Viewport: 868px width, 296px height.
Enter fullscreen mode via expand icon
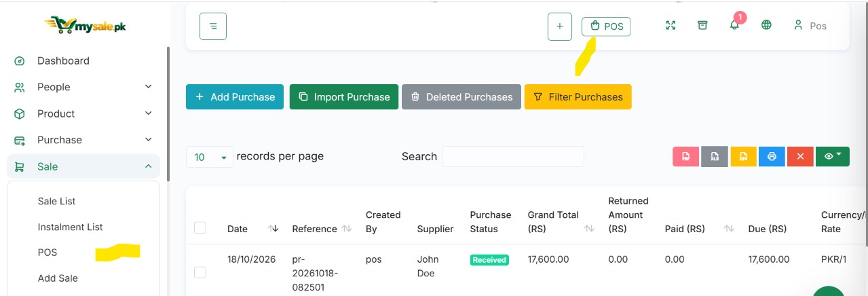(671, 25)
